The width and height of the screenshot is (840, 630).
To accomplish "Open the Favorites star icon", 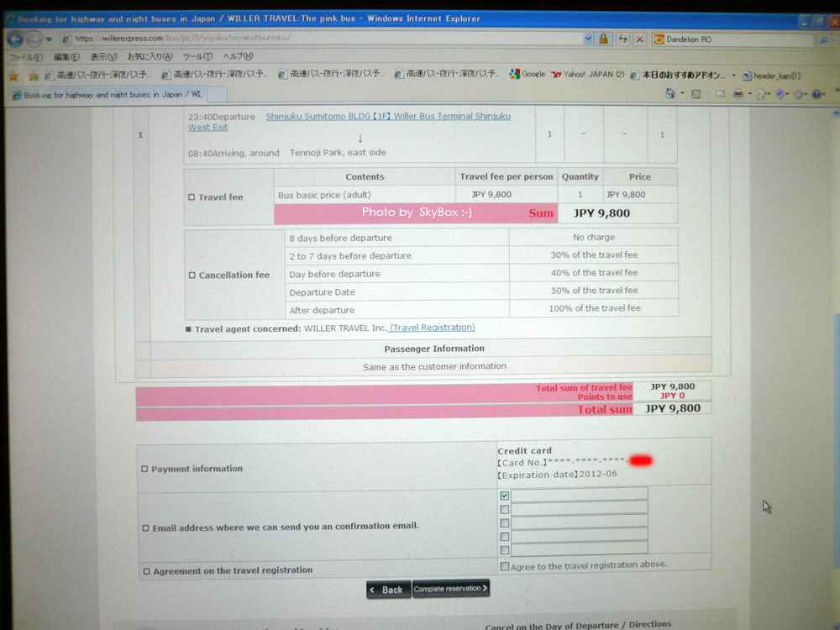I will coord(13,76).
